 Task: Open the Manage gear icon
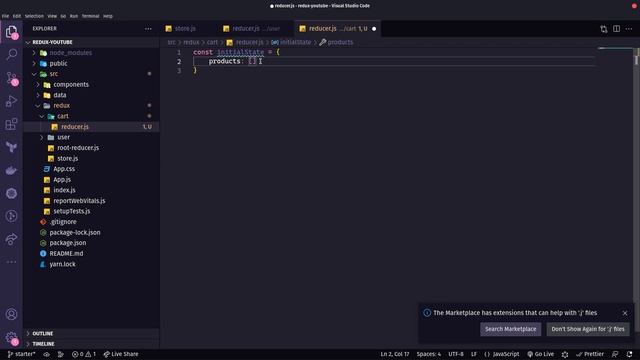[11, 338]
